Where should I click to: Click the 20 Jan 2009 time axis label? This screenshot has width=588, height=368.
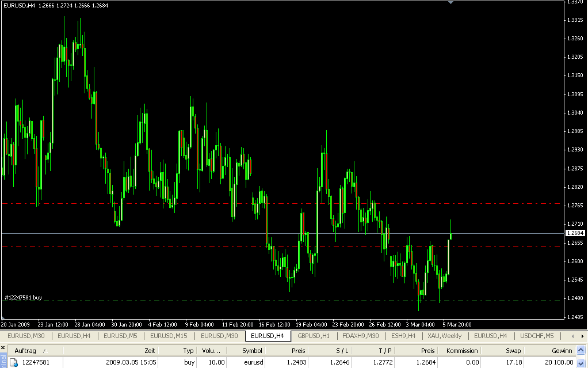[16, 324]
